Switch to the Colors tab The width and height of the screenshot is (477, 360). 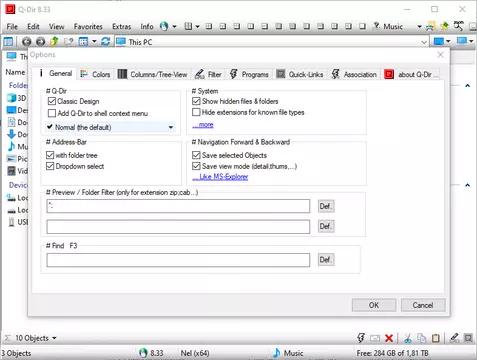(x=95, y=74)
